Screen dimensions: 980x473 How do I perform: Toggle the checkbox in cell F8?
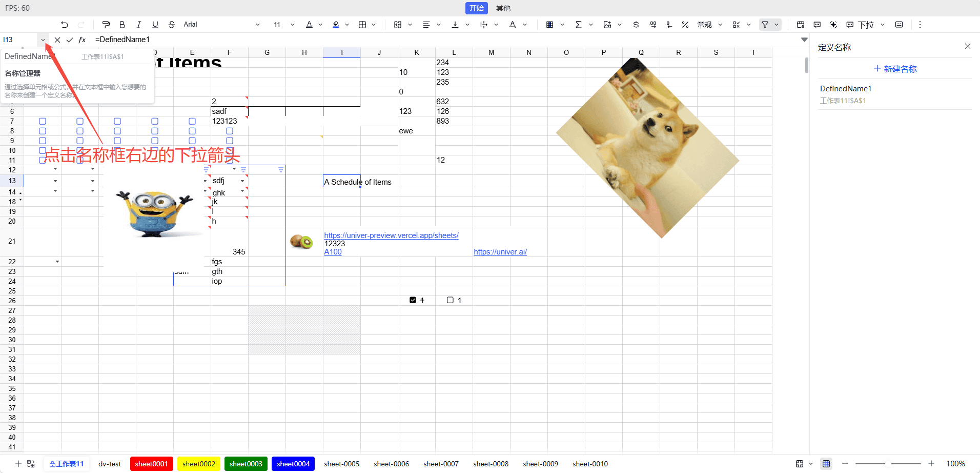point(230,131)
